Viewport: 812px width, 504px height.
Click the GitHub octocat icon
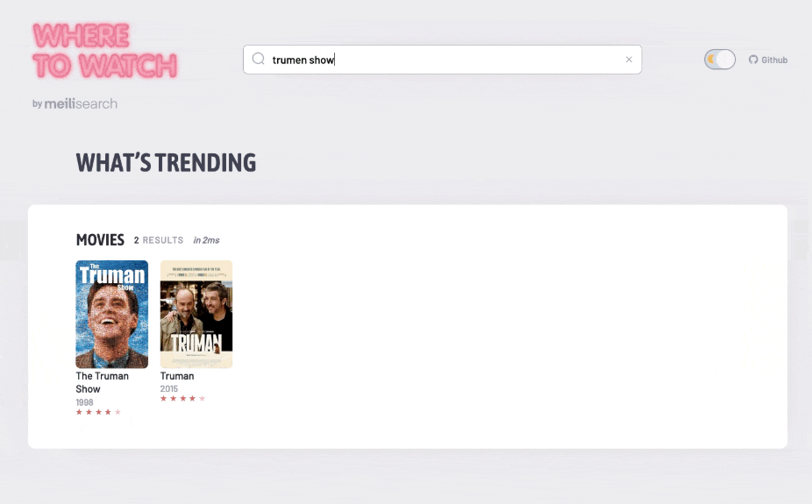point(753,60)
